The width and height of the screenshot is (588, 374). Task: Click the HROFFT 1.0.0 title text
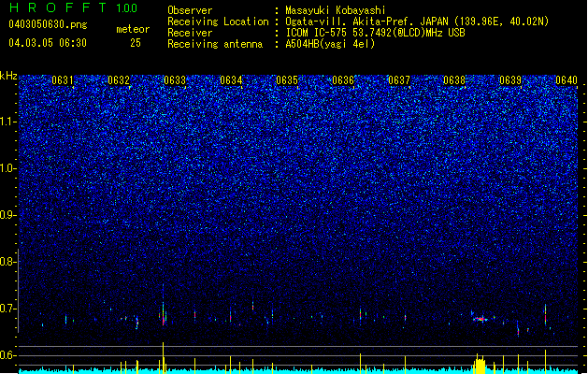[73, 7]
